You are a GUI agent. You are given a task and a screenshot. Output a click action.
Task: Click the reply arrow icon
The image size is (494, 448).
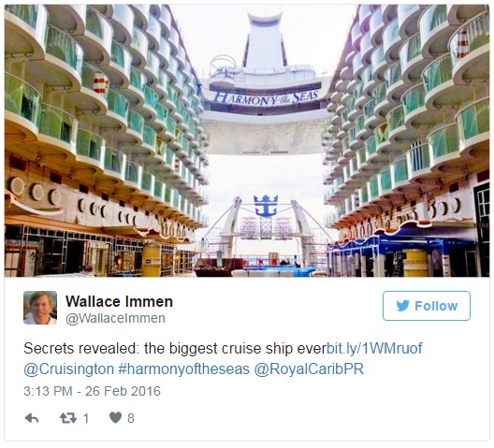point(32,418)
